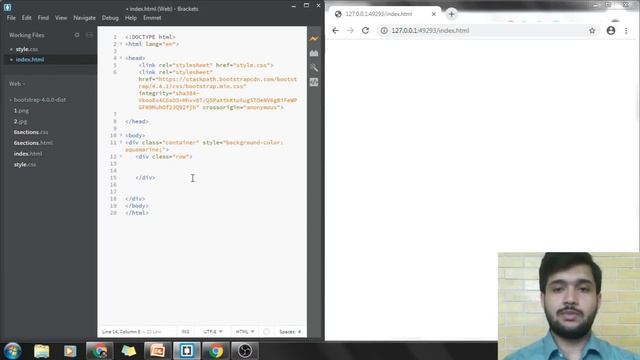Open View menu in Brackets

coord(61,18)
